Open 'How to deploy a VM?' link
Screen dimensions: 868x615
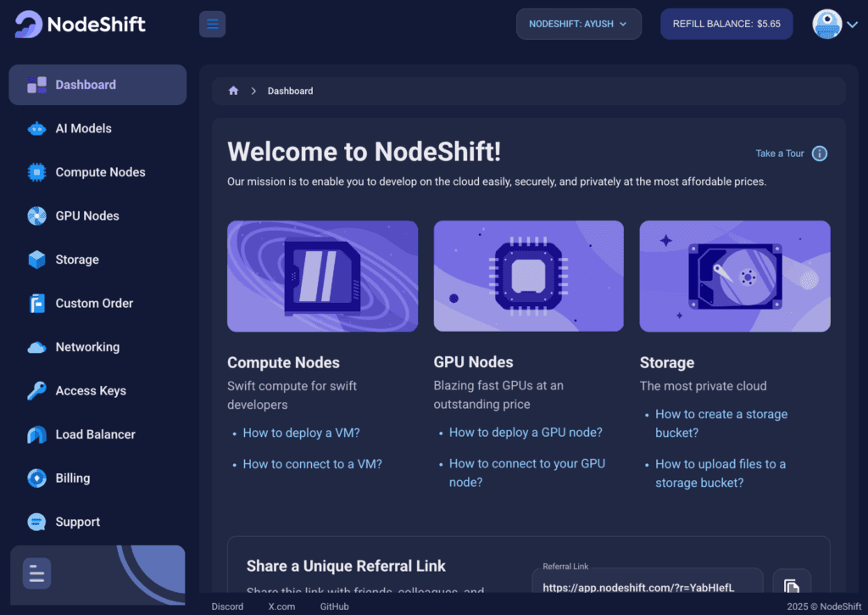(301, 433)
